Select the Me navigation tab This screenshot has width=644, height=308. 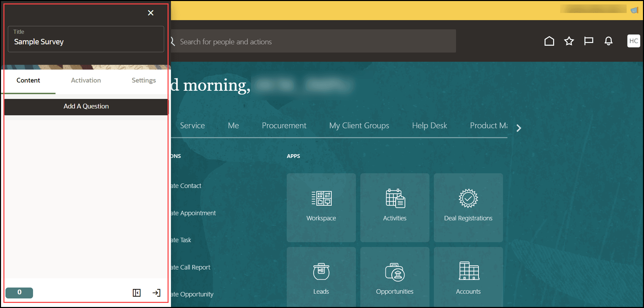point(233,126)
